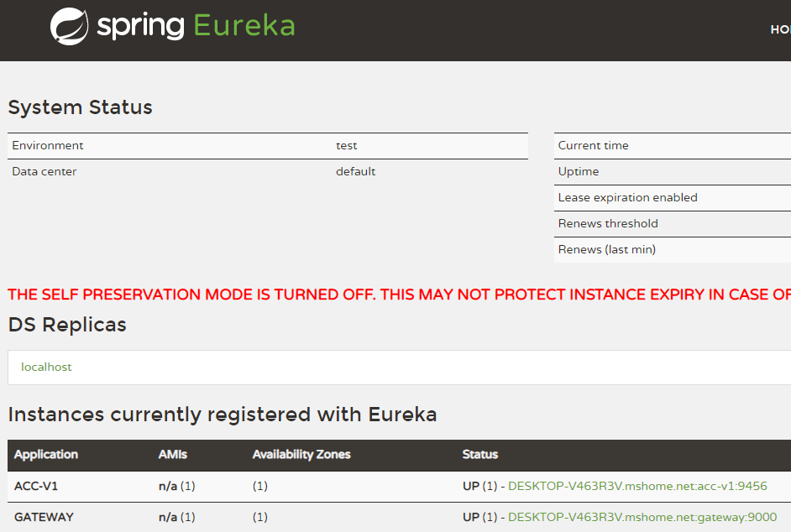This screenshot has width=791, height=532.
Task: Click the Renews threshold row
Action: coord(608,223)
